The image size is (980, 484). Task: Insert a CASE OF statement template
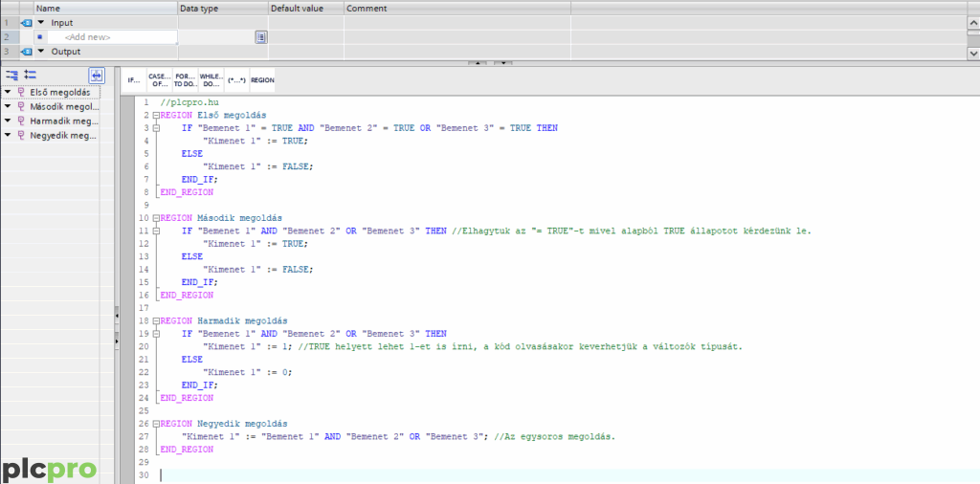click(160, 80)
